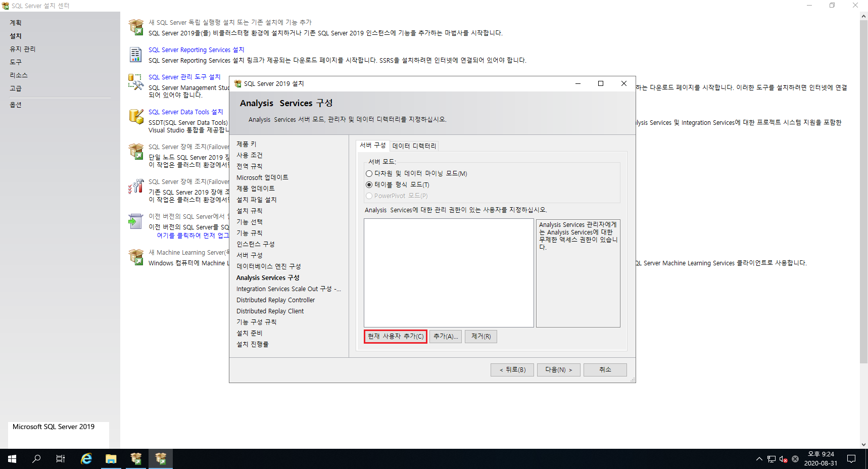Click the SQL Server Data Tools 설치 link
The image size is (868, 469).
pyautogui.click(x=185, y=112)
